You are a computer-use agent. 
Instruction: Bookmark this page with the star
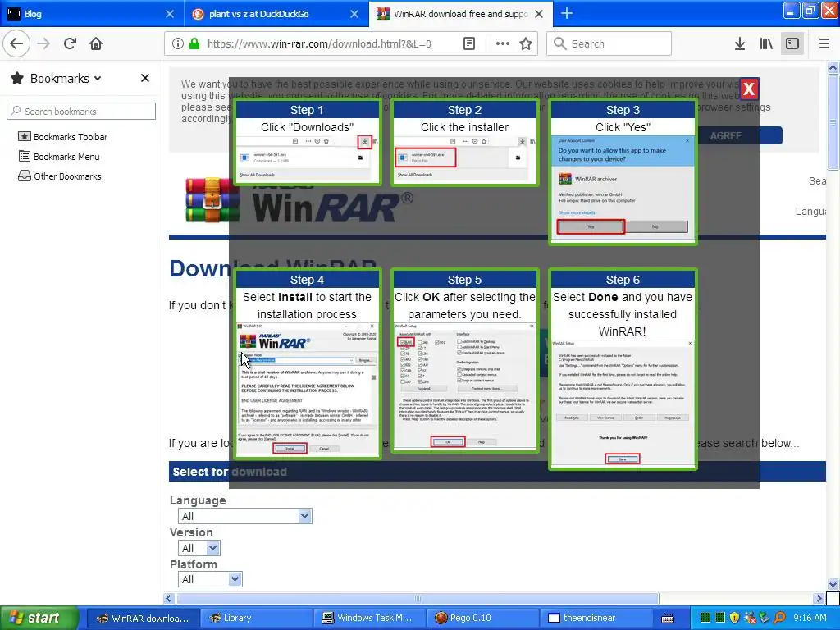point(526,44)
